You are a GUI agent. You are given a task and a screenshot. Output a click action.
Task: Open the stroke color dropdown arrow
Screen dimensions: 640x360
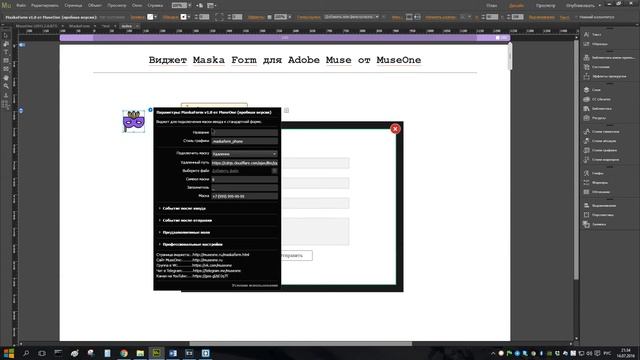coord(189,17)
